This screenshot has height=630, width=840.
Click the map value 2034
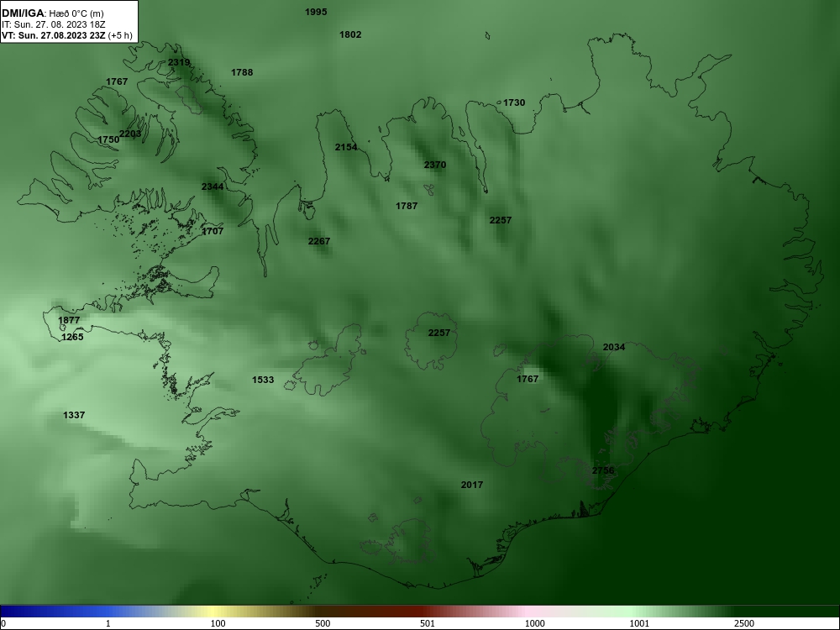614,347
